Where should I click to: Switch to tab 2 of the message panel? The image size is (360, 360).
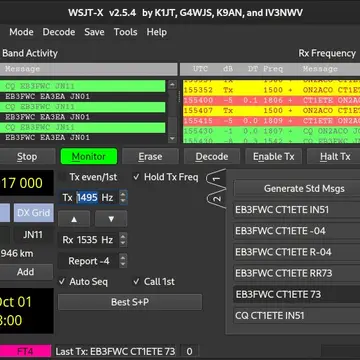[x=216, y=199]
